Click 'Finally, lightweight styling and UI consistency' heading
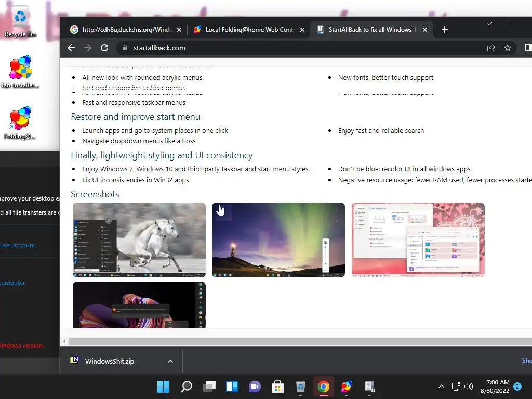Viewport: 532px width, 399px height. (x=162, y=155)
